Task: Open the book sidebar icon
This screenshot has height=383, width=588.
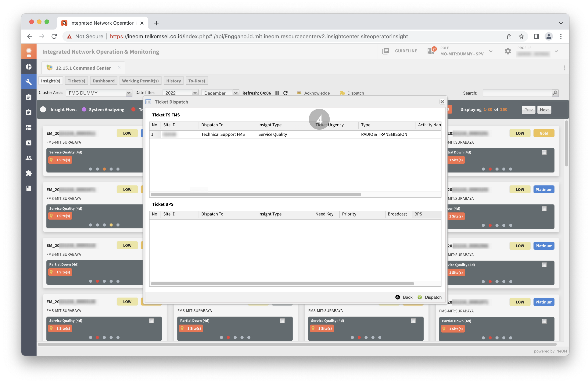Action: pyautogui.click(x=29, y=188)
